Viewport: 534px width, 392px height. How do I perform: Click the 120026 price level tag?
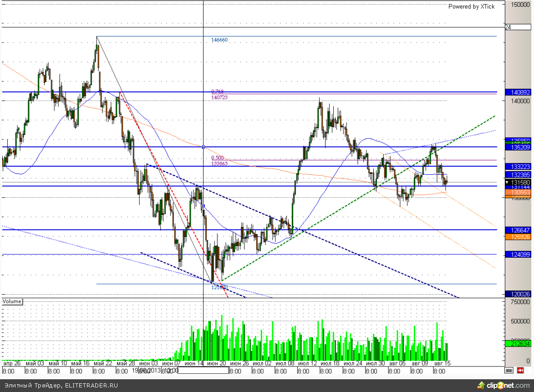(x=519, y=295)
